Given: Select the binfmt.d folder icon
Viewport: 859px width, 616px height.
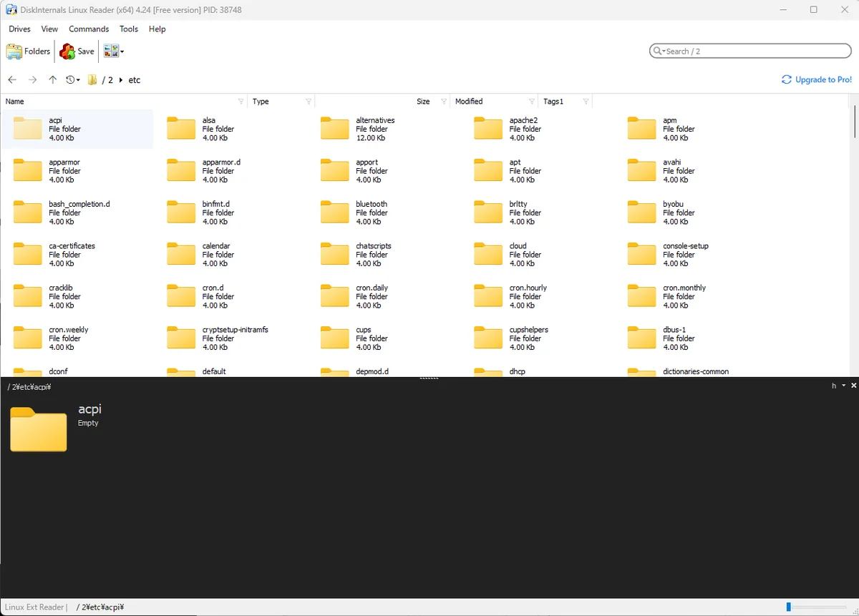Looking at the screenshot, I should coord(181,212).
